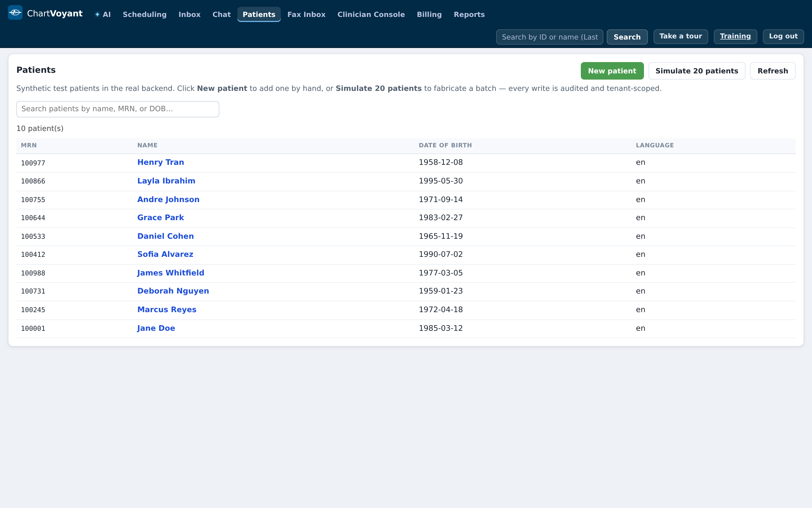Image resolution: width=812 pixels, height=508 pixels.
Task: Click the Patients panel heading
Action: coord(36,70)
